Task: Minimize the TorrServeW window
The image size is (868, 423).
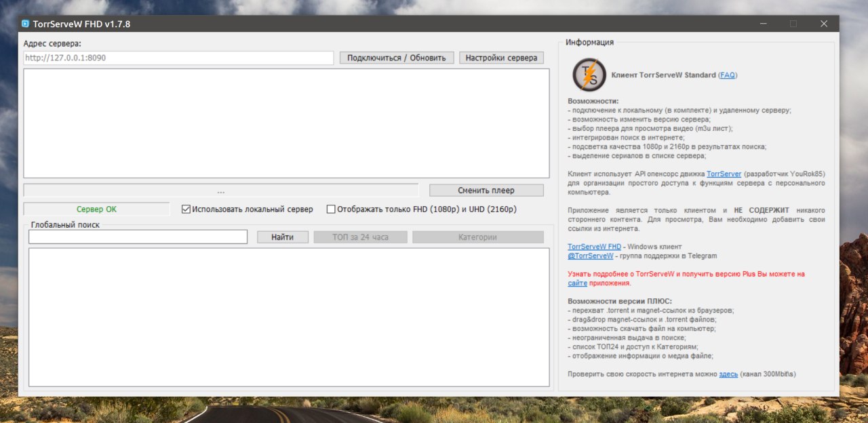Action: point(762,24)
